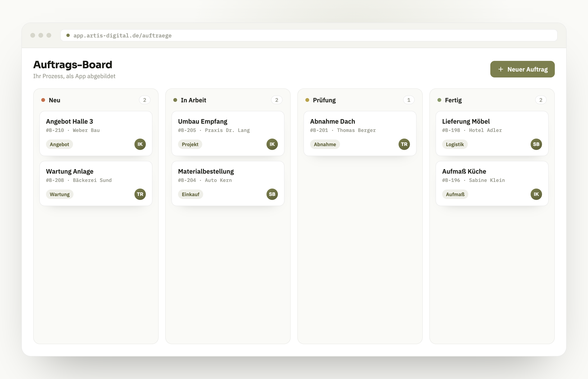Select the Einkauf tag
Screen dimensions: 588x379
(x=190, y=194)
